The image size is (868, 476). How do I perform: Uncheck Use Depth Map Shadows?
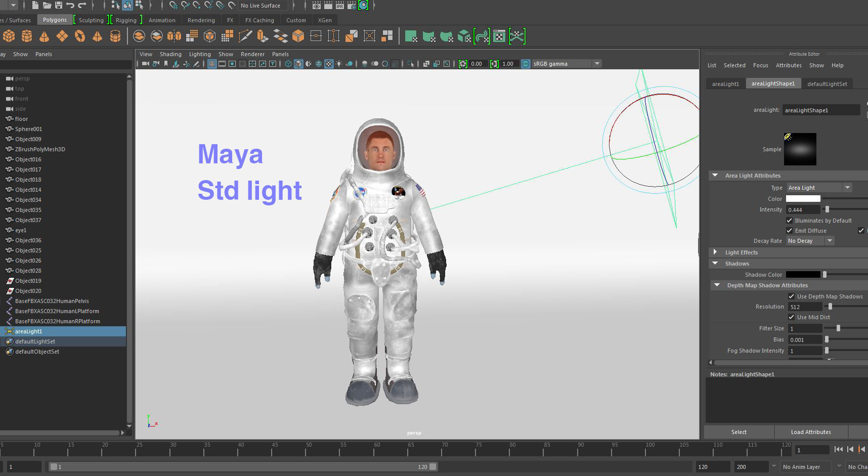[x=791, y=296]
